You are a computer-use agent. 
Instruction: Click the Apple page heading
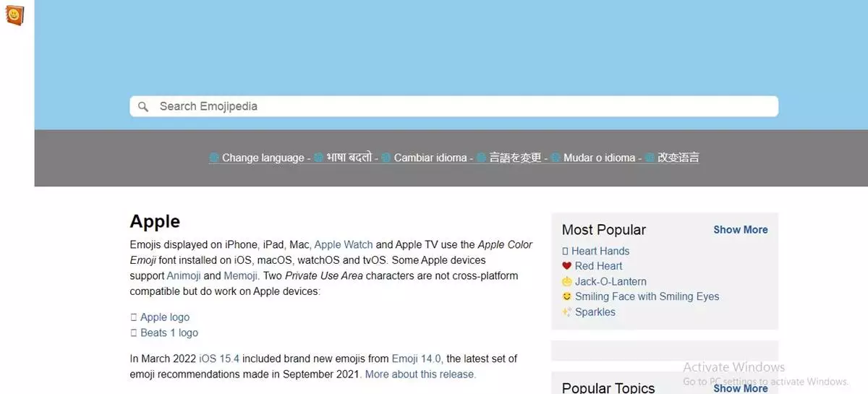click(x=155, y=221)
